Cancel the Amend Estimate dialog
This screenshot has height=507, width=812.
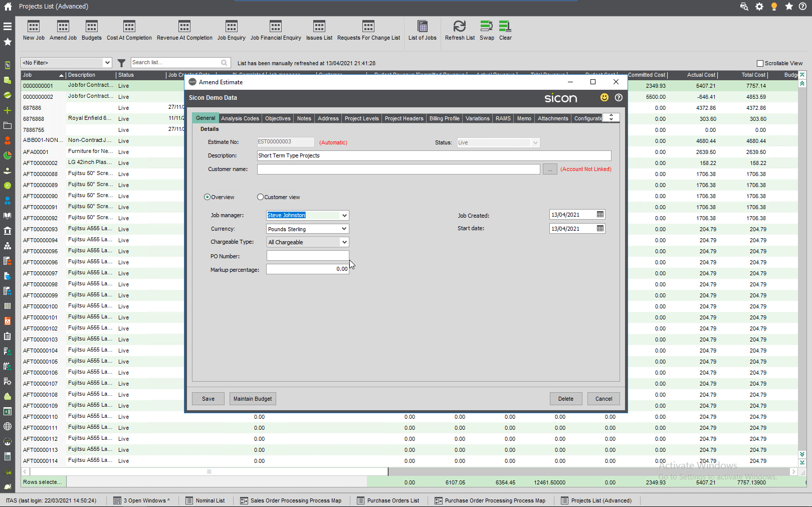[x=603, y=398]
